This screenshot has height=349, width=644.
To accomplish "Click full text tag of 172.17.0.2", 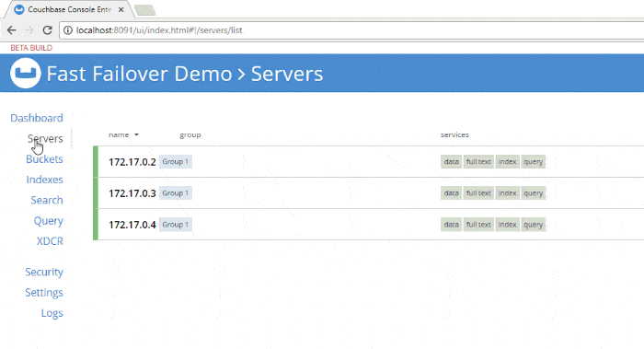I will pyautogui.click(x=478, y=161).
